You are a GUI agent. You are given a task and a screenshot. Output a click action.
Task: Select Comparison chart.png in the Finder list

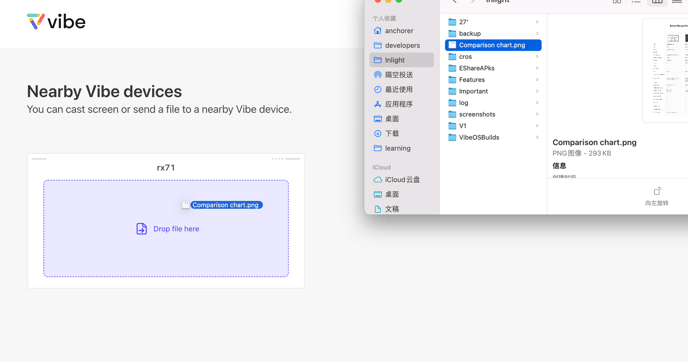click(493, 45)
